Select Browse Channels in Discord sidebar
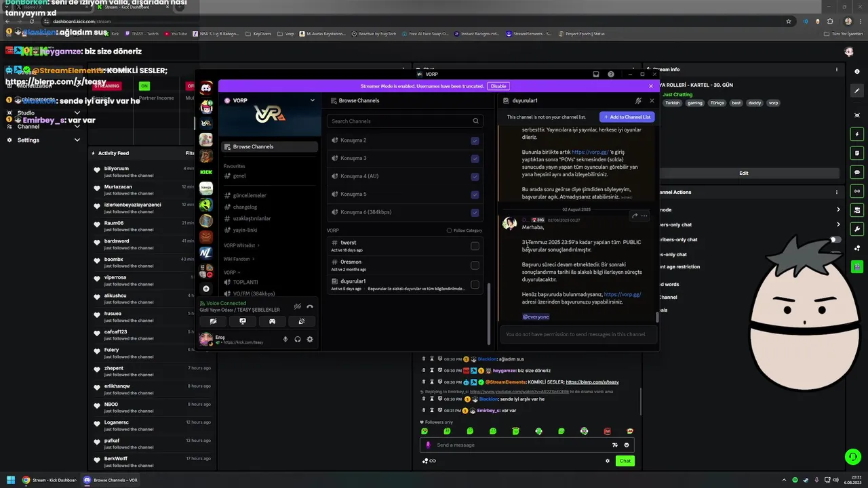 point(271,146)
